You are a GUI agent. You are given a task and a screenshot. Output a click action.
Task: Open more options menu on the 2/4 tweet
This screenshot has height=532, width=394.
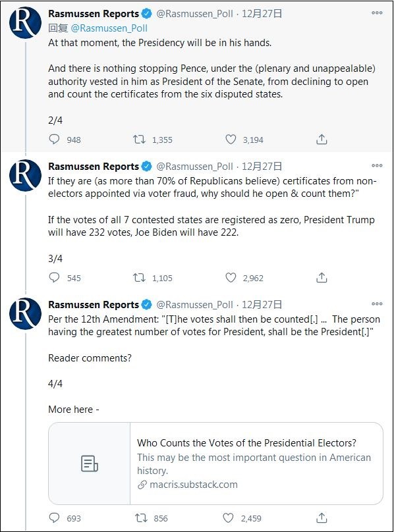coord(377,13)
